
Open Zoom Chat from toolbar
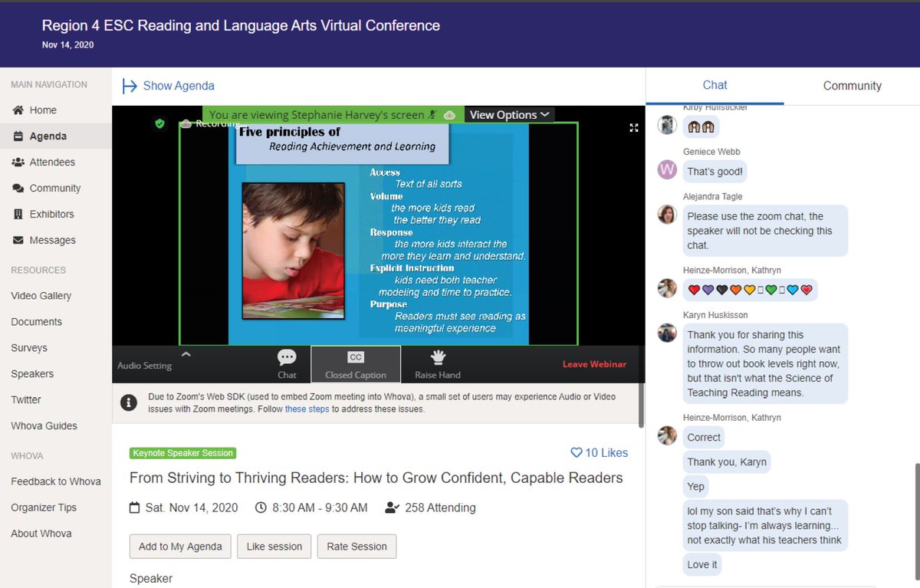pos(287,363)
